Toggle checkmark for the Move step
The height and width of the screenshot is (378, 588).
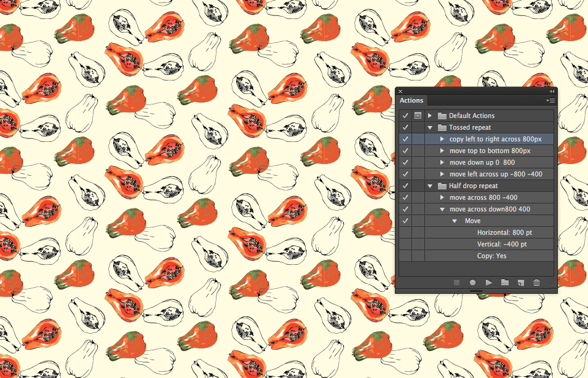(405, 221)
